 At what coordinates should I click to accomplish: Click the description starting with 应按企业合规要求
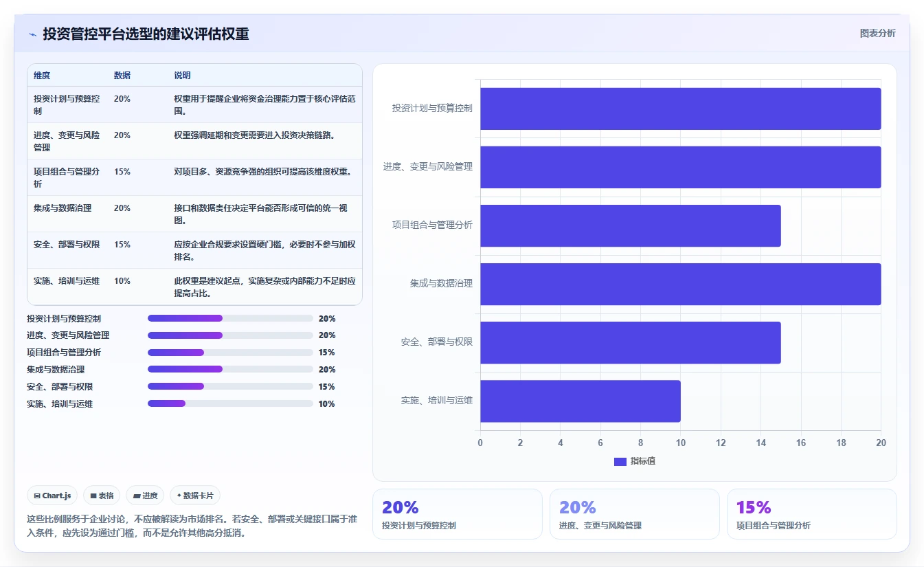point(265,250)
